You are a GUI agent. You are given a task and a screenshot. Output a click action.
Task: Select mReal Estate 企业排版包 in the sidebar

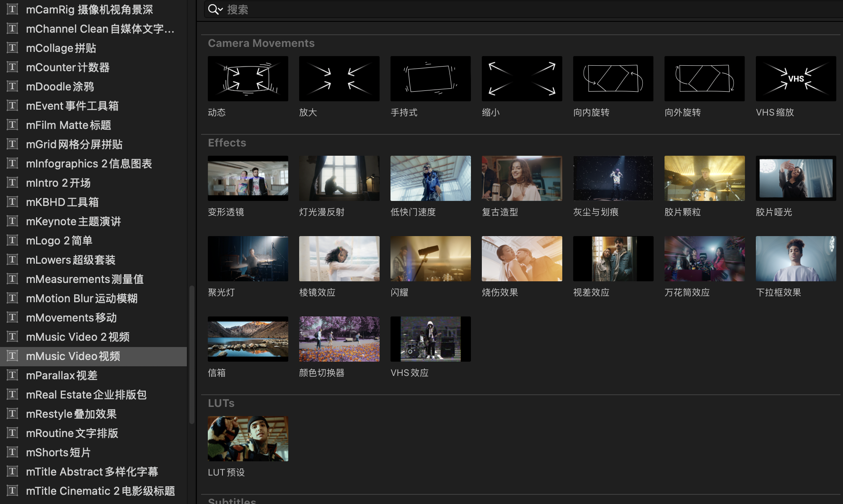93,394
